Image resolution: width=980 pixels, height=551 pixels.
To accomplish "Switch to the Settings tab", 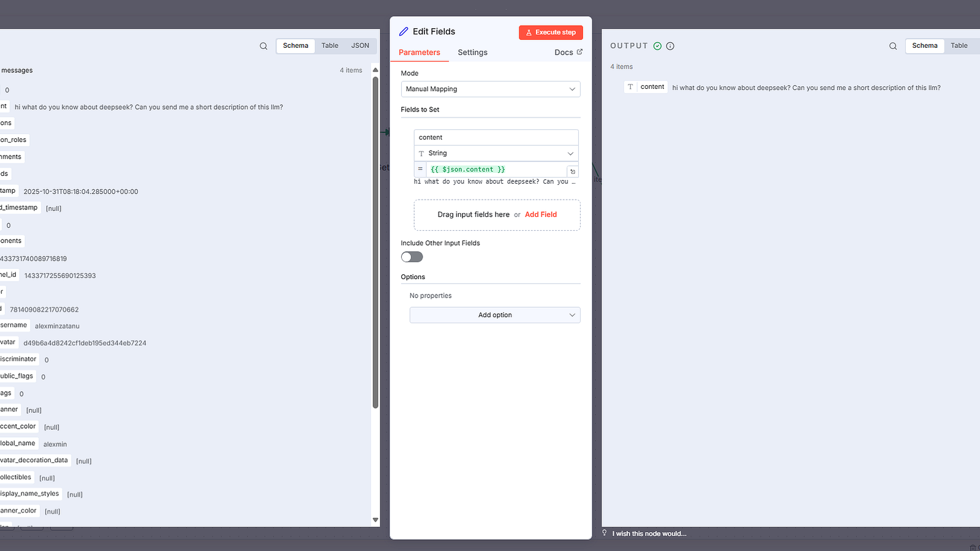I will click(473, 53).
